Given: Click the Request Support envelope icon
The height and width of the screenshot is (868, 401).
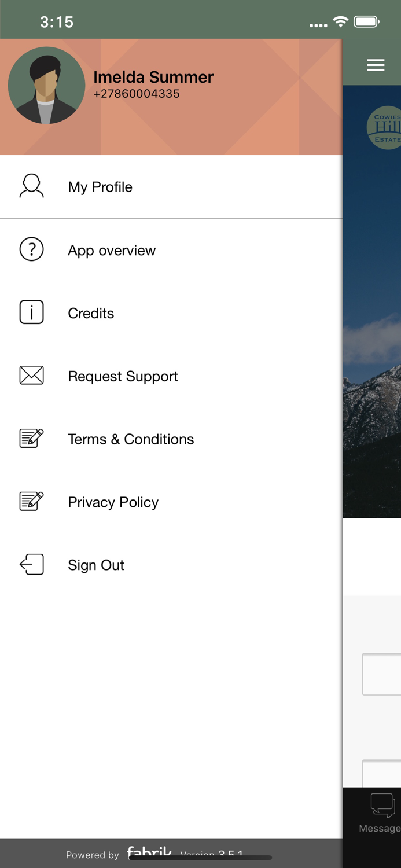Looking at the screenshot, I should coord(32,376).
